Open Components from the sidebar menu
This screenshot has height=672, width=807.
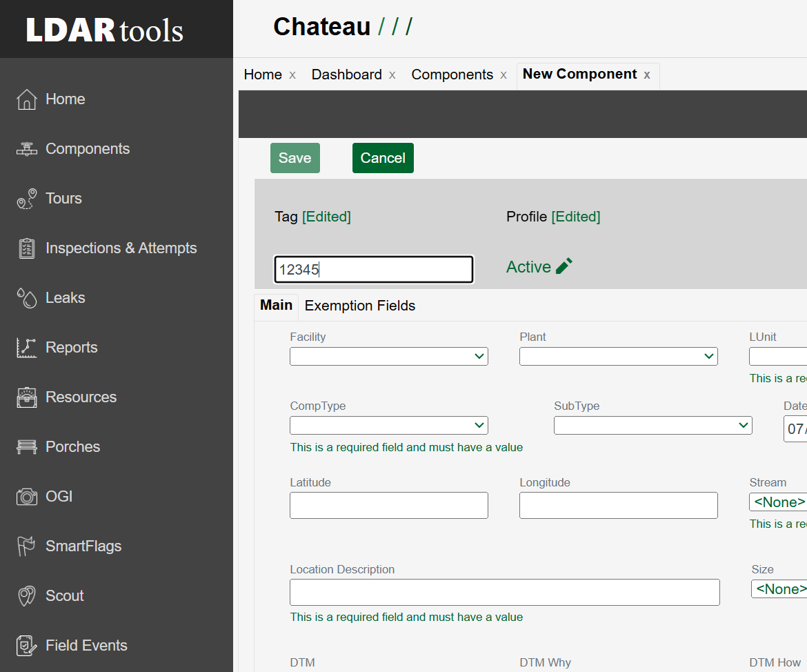click(x=88, y=149)
